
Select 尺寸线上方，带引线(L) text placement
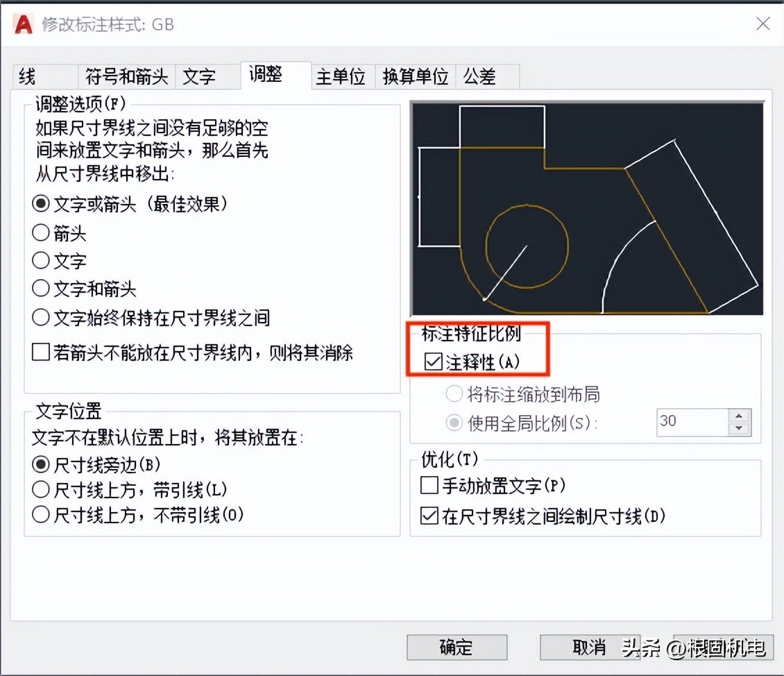[x=40, y=489]
